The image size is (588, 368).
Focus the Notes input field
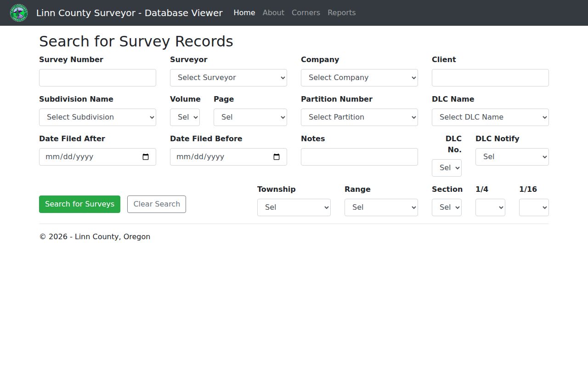tap(359, 157)
